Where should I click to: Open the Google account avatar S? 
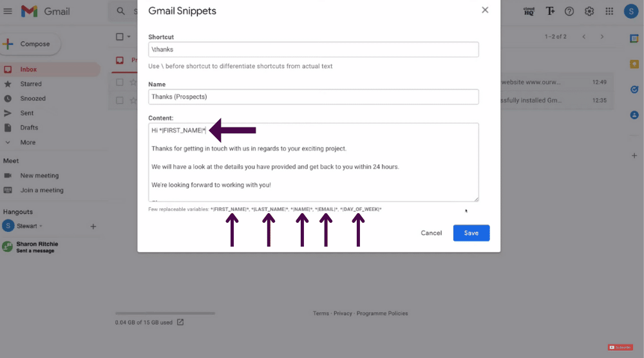click(x=631, y=11)
